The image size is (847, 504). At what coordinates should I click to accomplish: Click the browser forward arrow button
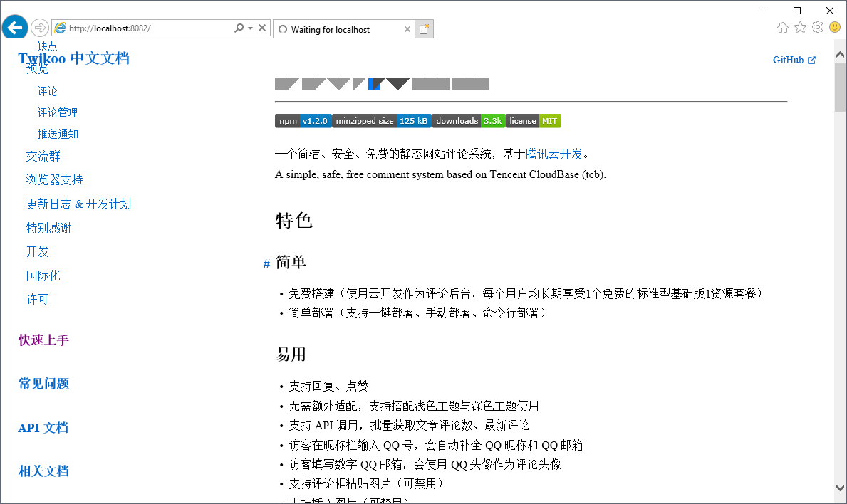point(39,28)
